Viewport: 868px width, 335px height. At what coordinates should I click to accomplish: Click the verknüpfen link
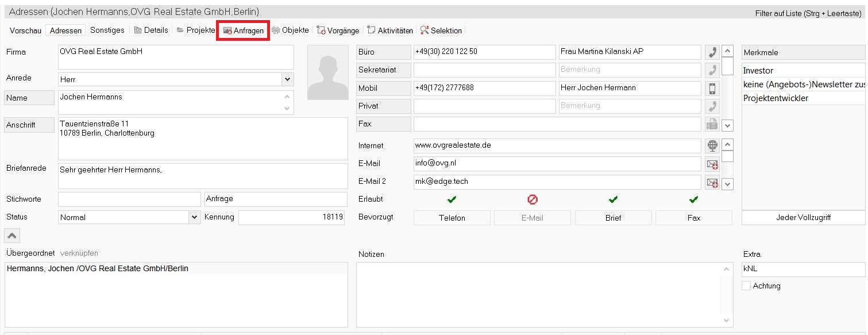[79, 253]
